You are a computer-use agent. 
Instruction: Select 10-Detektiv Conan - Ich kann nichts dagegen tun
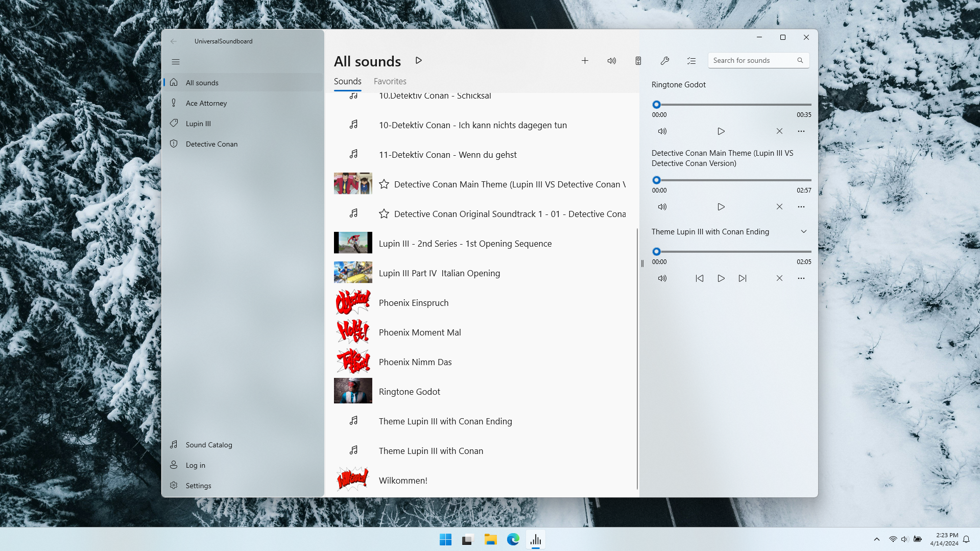click(x=482, y=125)
